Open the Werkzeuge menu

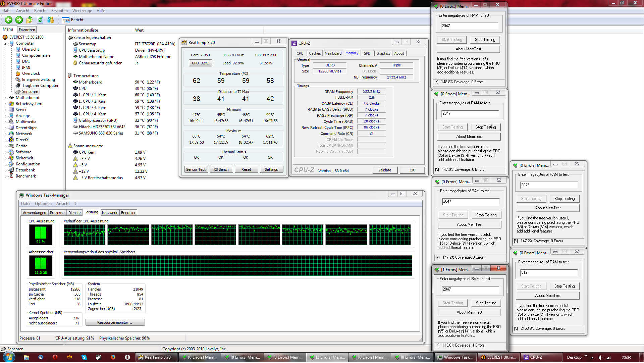tap(82, 11)
